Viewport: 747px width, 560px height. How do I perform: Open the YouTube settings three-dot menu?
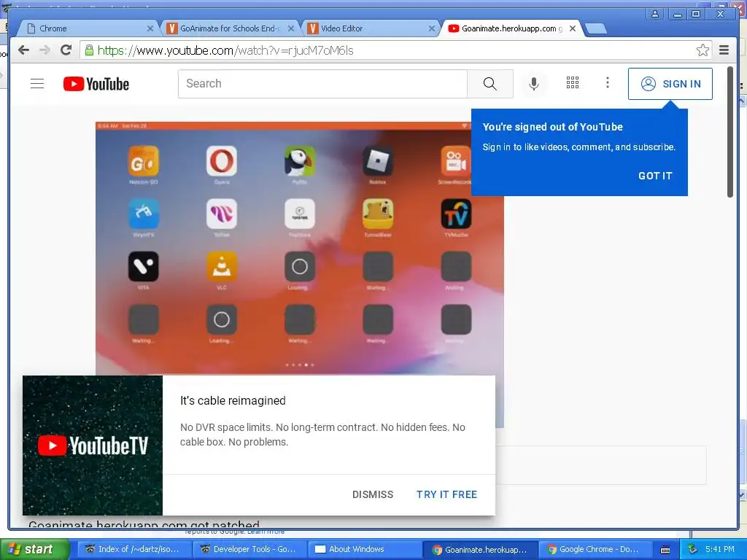pos(608,83)
